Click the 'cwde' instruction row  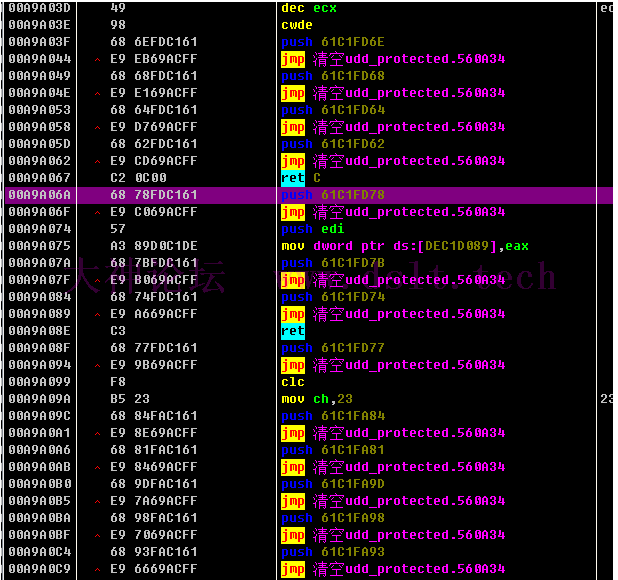coord(297,25)
